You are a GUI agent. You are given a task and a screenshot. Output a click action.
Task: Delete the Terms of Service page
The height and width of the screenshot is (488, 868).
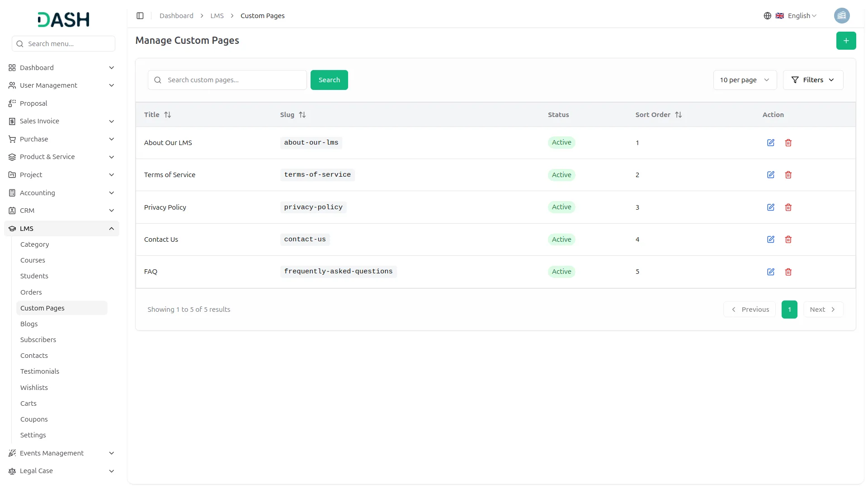coord(788,175)
